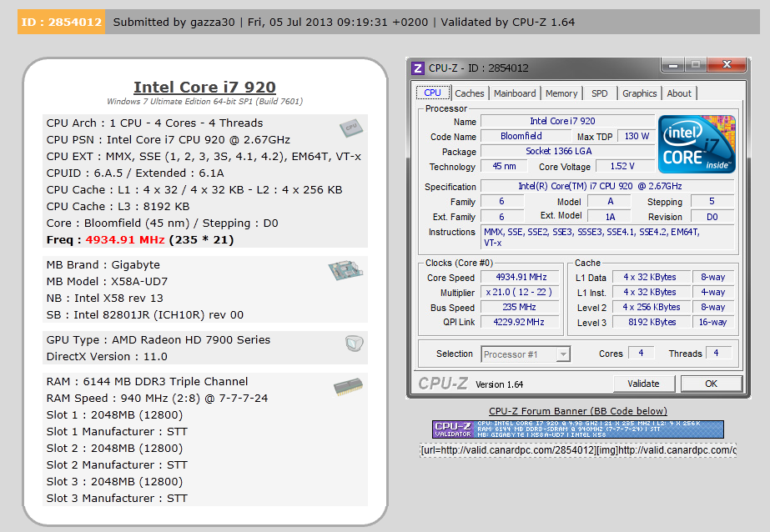Click the Slot 2 : 2048MB (12800) line
The height and width of the screenshot is (532, 770).
[x=114, y=449]
